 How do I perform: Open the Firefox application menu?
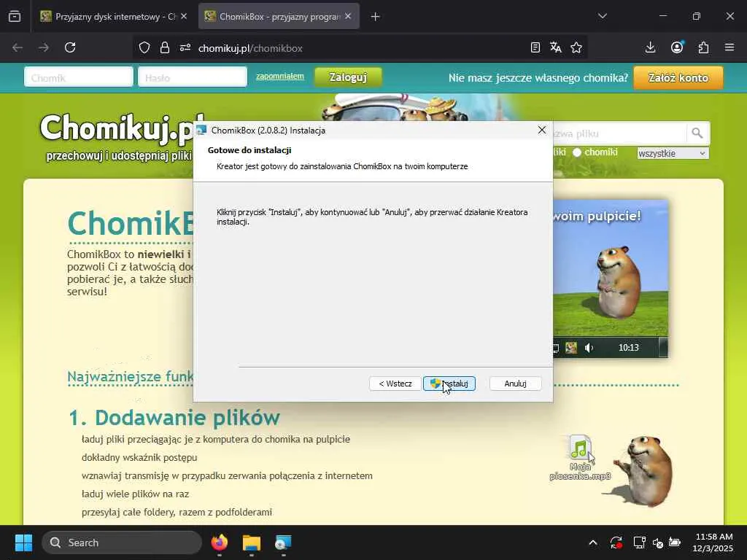click(x=729, y=47)
